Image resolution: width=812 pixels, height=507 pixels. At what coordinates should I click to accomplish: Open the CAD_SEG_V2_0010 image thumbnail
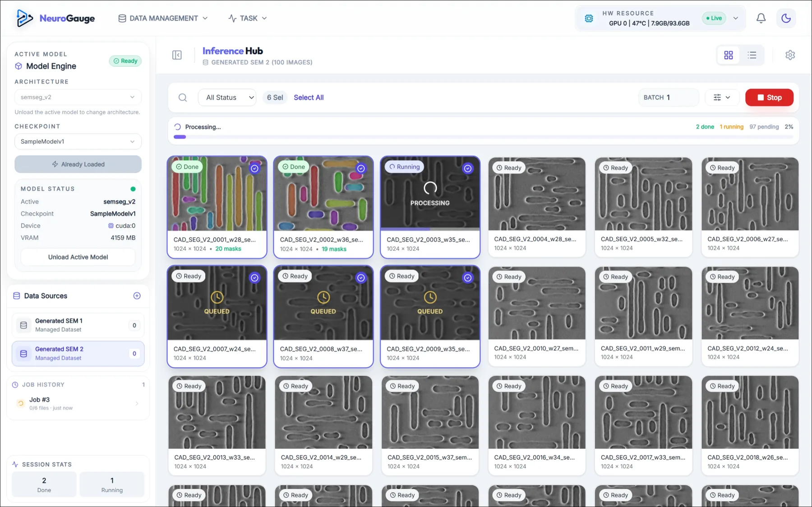pos(537,303)
